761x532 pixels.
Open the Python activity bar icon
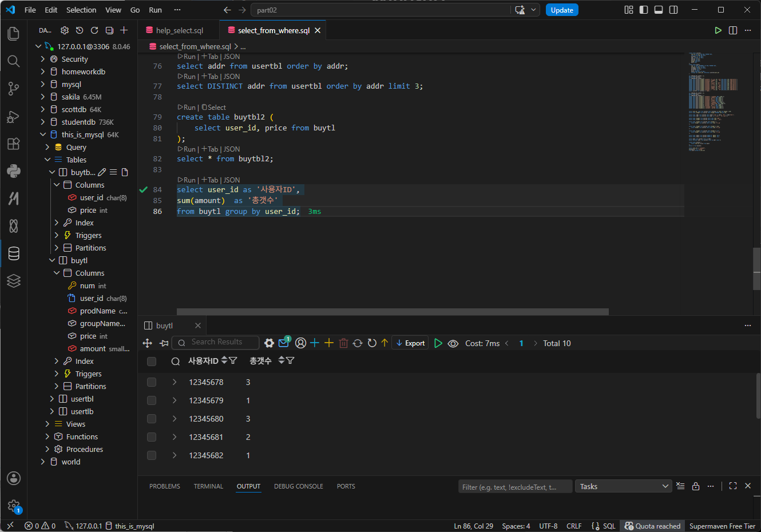14,170
